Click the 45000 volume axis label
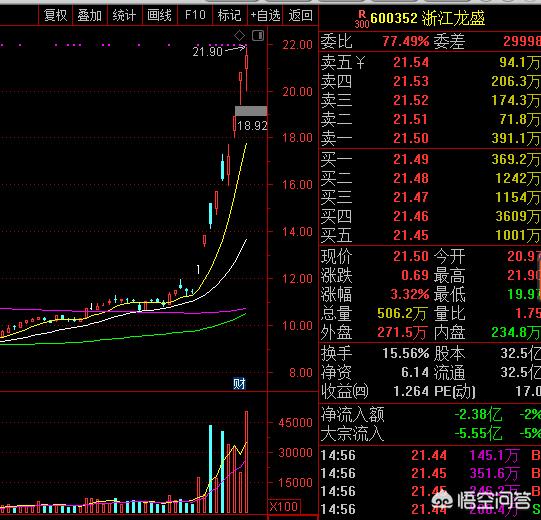541x520 pixels. [295, 423]
